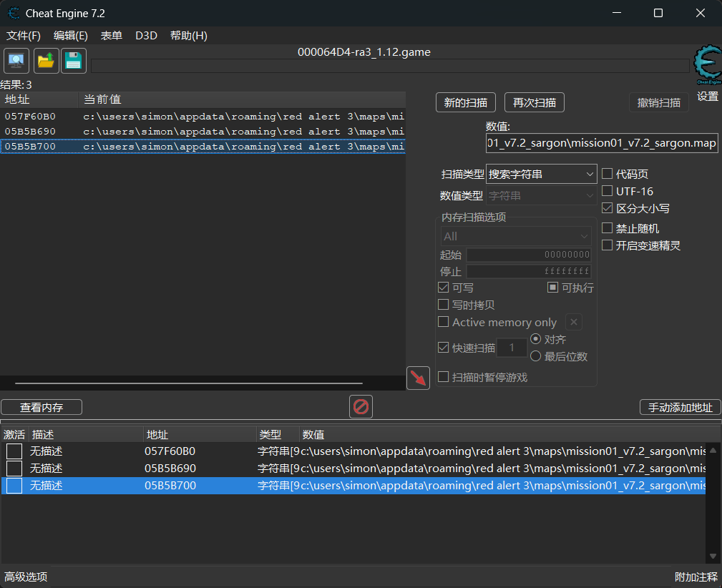Select the 最后位数 radio button

(x=535, y=356)
